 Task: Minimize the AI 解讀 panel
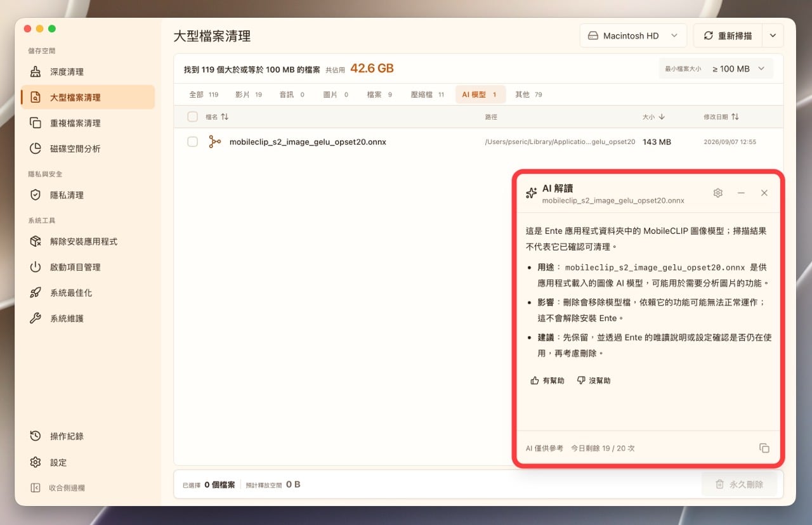(741, 193)
